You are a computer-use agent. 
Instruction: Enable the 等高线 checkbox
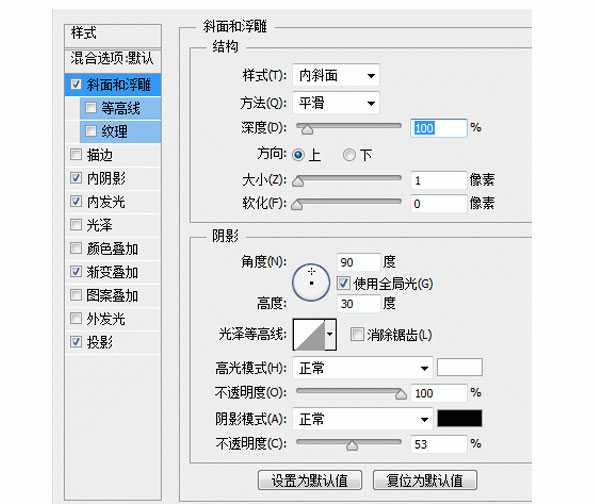click(91, 108)
